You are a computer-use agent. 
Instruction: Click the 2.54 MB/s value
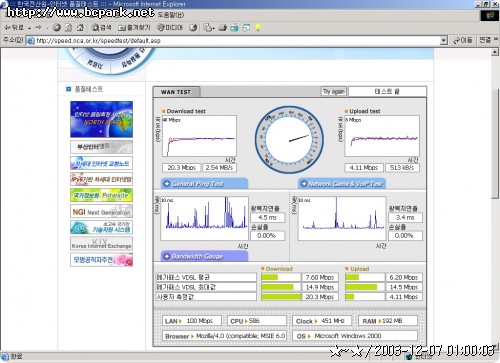point(219,167)
